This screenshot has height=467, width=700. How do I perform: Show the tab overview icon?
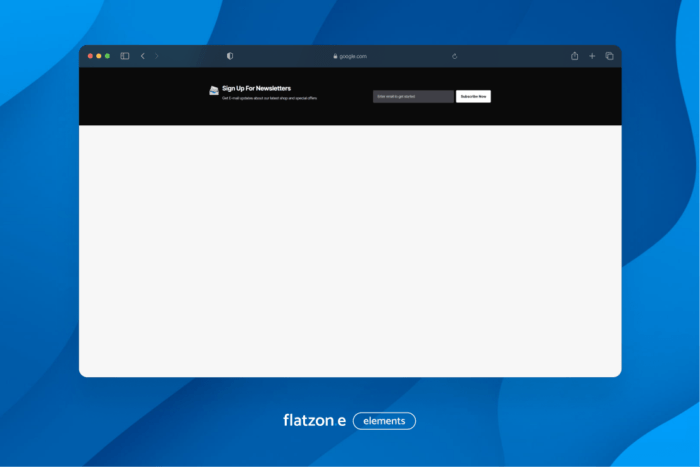[x=609, y=56]
